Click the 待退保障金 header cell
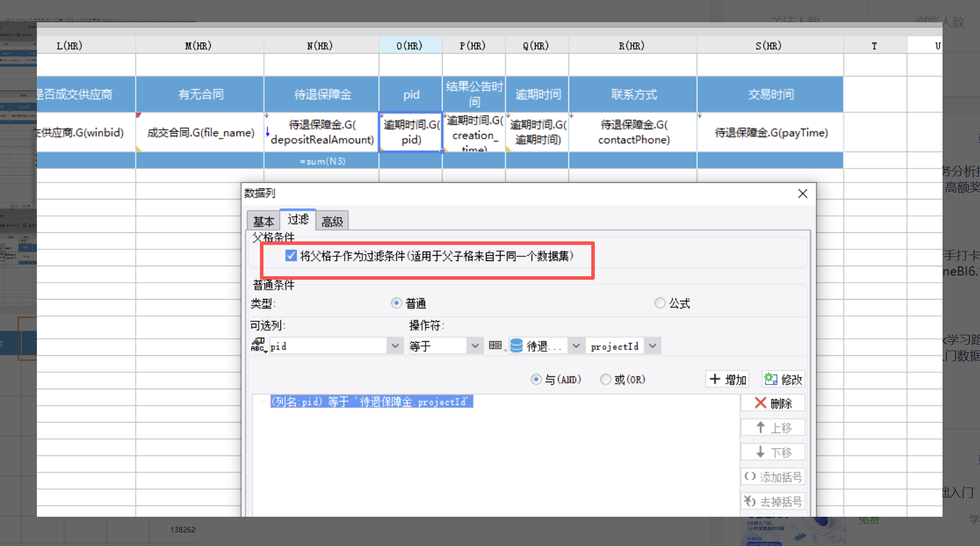980x546 pixels. [321, 94]
